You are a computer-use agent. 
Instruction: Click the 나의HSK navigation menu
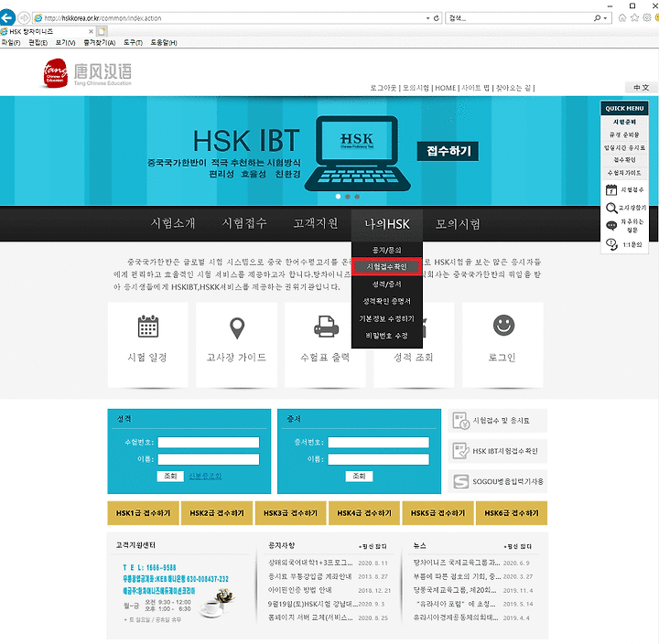(386, 224)
